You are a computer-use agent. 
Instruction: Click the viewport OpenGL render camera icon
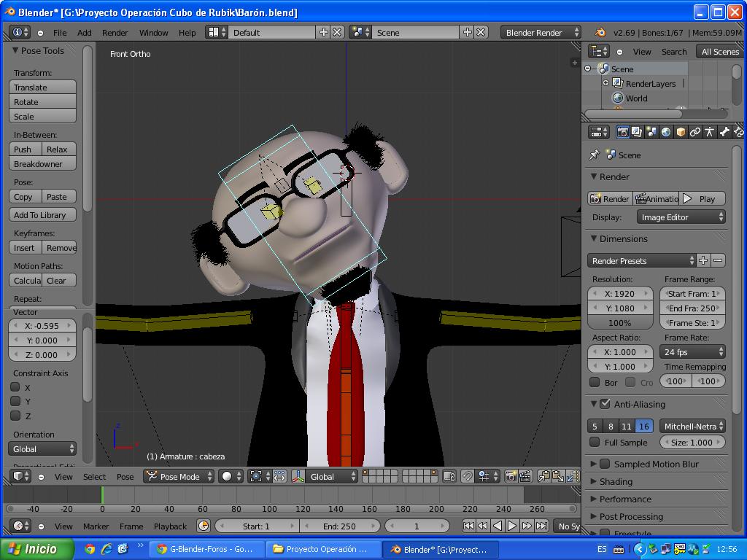pyautogui.click(x=511, y=477)
